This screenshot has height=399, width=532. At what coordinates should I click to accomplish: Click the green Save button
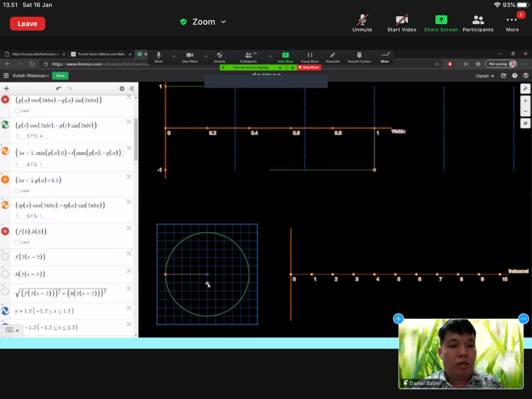point(60,76)
